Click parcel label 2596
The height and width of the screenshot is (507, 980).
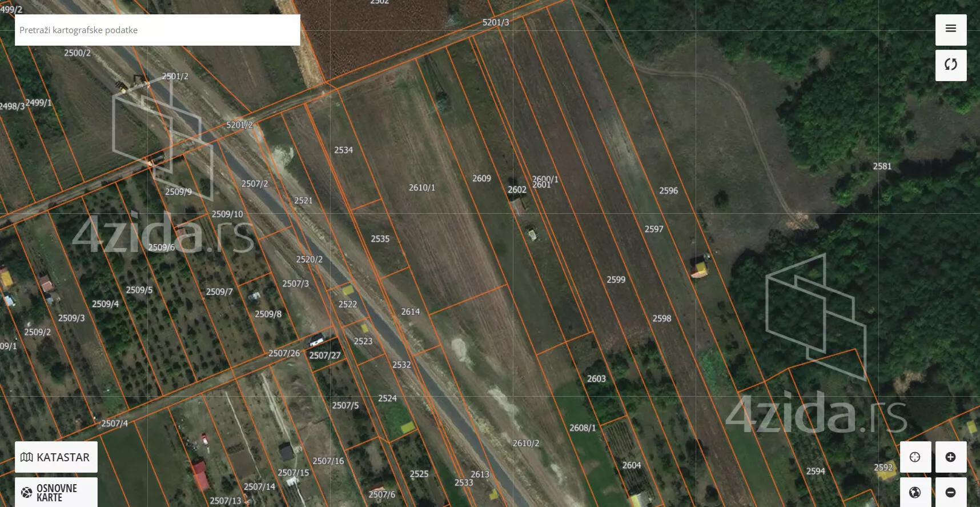668,191
